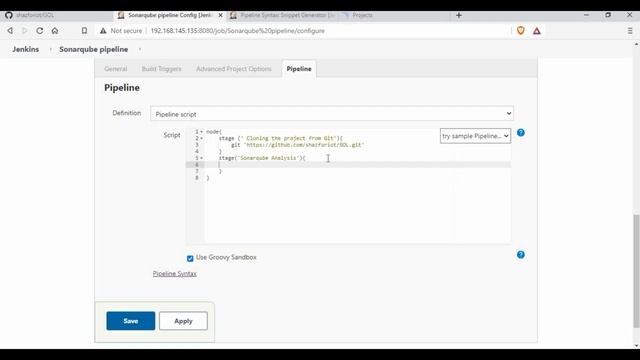Collapse the stage fold arrow at line 5
This screenshot has width=640, height=360.
pyautogui.click(x=202, y=158)
